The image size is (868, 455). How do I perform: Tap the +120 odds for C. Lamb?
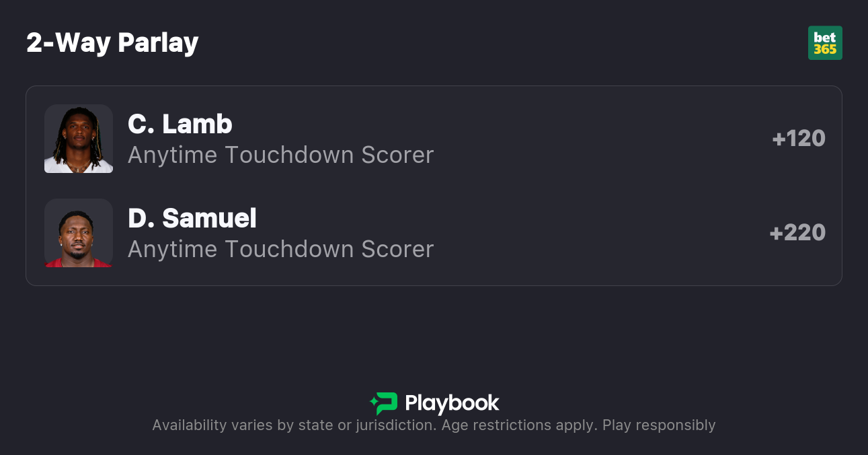[798, 139]
